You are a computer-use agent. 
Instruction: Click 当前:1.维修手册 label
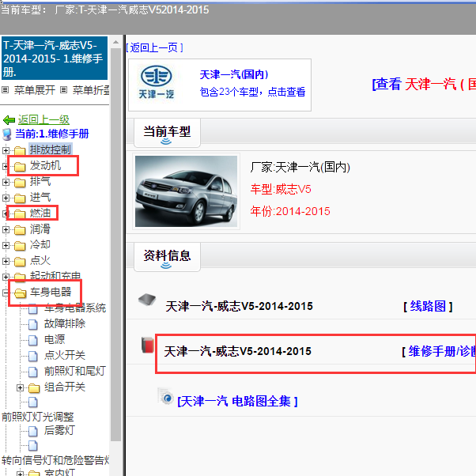52,134
